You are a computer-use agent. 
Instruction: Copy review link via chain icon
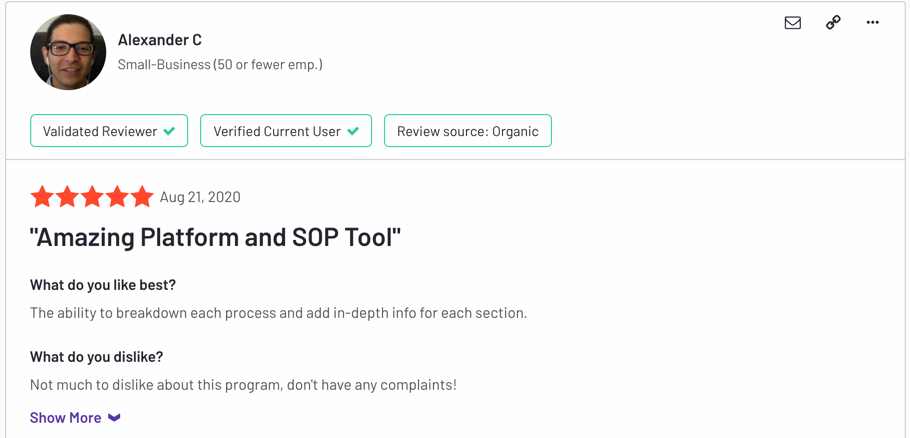click(833, 23)
